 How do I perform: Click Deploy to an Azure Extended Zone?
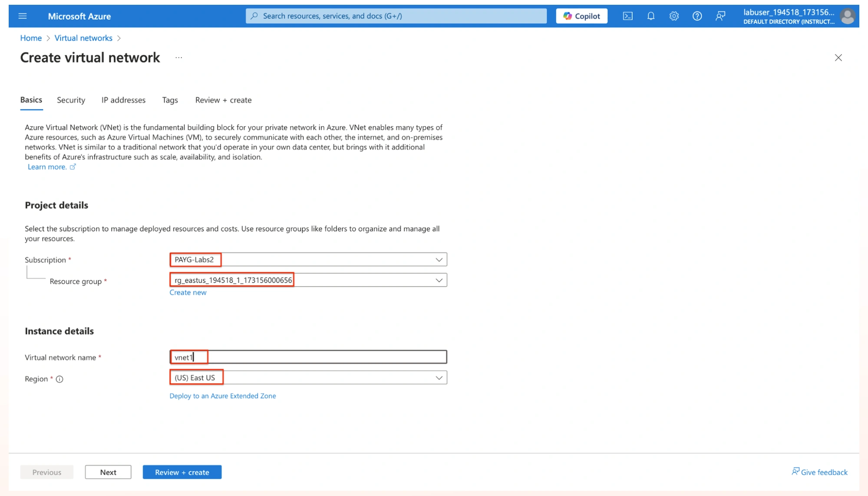[x=222, y=396]
